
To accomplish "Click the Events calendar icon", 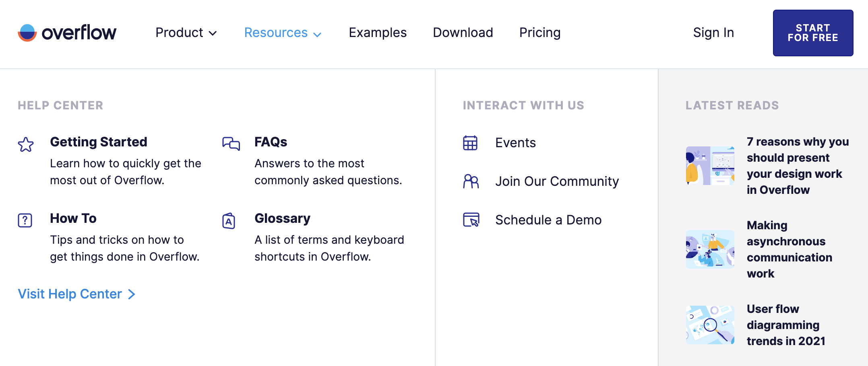I will 470,143.
